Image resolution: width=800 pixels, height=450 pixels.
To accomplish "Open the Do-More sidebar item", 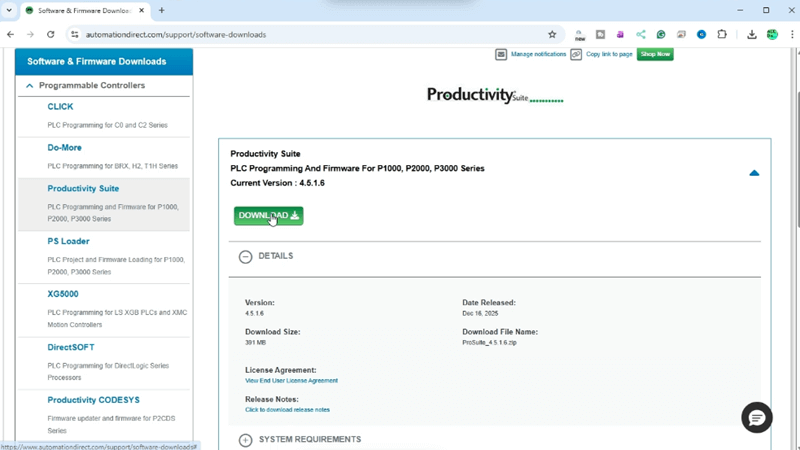I will (x=64, y=147).
